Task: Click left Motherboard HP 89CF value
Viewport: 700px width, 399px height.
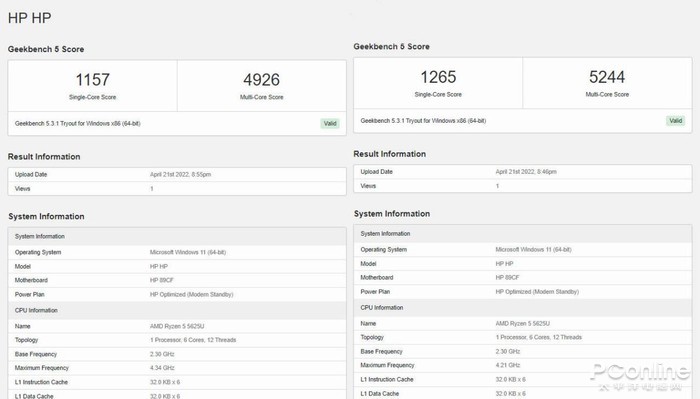Action: pyautogui.click(x=162, y=280)
